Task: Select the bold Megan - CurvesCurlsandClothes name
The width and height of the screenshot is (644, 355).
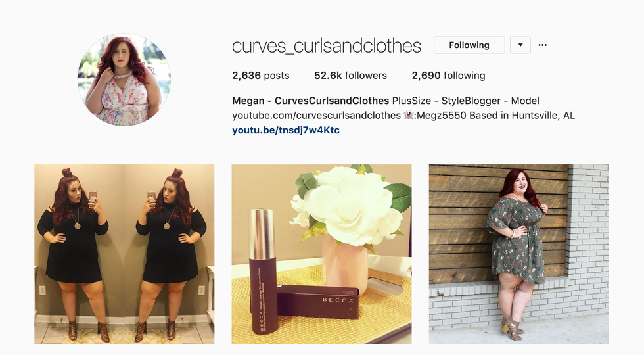Action: pyautogui.click(x=310, y=101)
